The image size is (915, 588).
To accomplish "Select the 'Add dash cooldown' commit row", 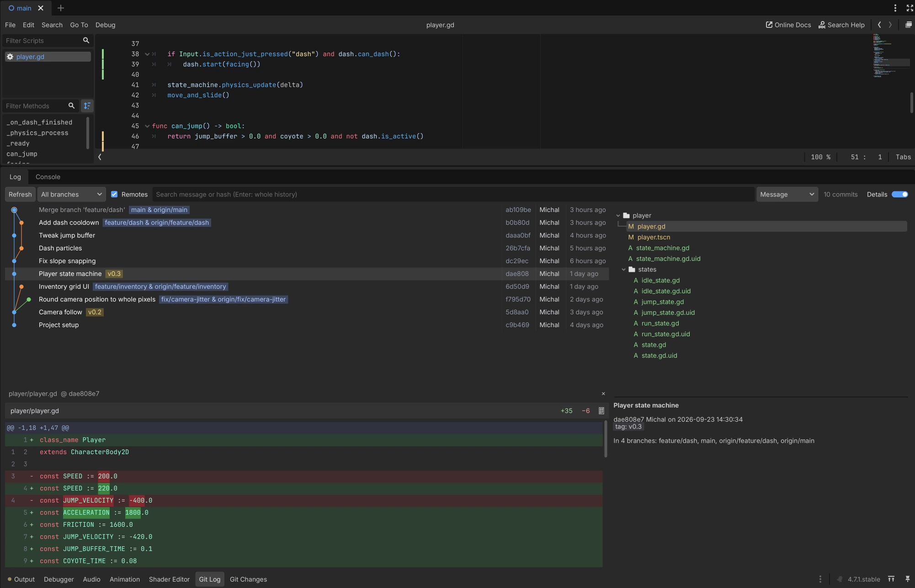I will tap(307, 223).
